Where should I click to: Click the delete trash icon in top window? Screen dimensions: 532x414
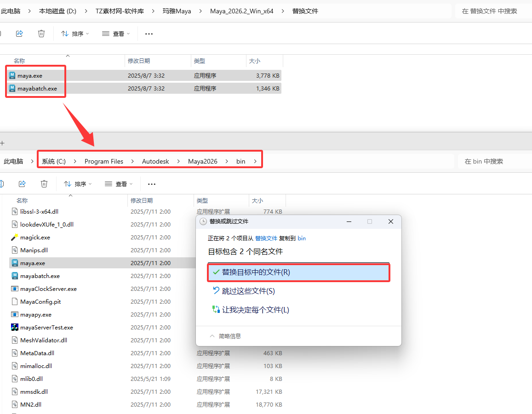click(x=41, y=34)
